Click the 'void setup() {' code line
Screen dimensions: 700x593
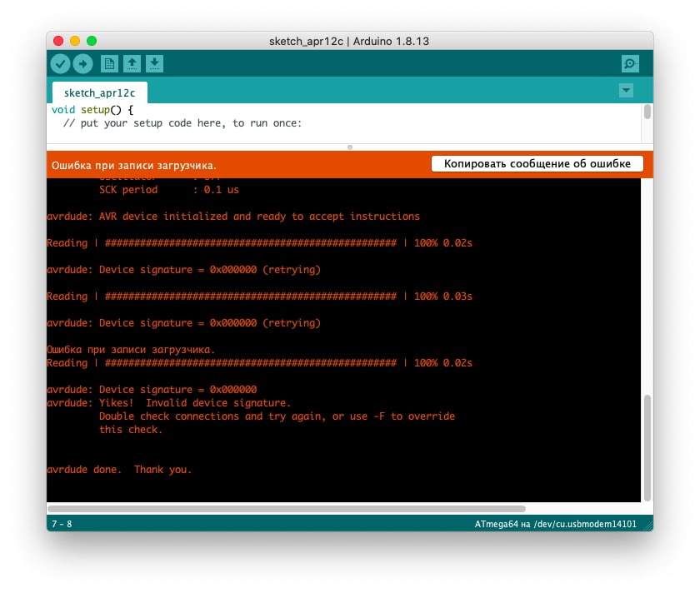(x=92, y=110)
